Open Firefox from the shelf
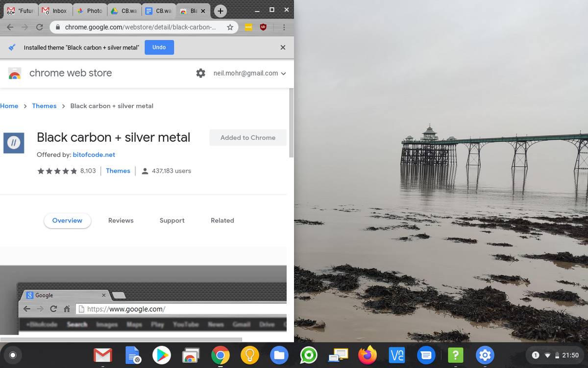The width and height of the screenshot is (588, 368). pos(367,355)
